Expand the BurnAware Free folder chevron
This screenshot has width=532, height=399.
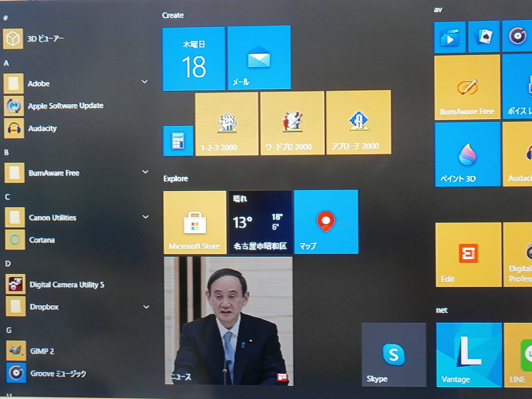(145, 172)
